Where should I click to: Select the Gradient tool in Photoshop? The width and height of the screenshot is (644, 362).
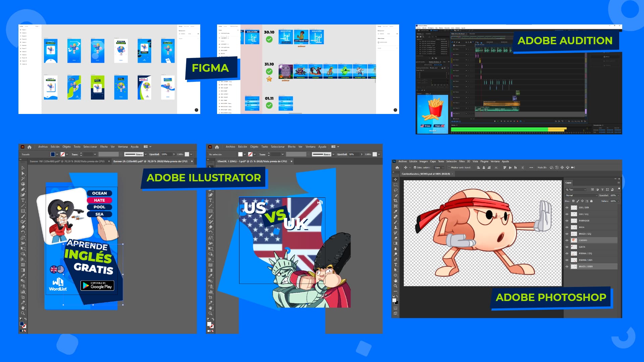point(395,243)
